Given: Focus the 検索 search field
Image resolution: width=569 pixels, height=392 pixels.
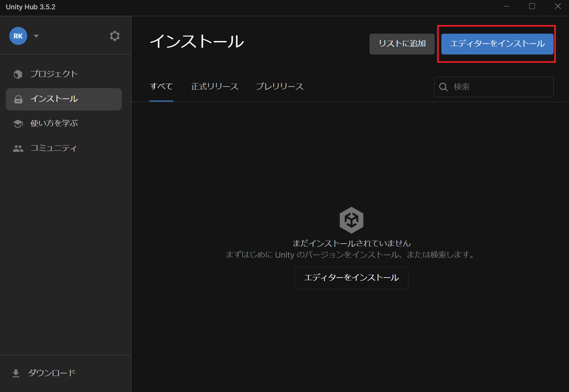Looking at the screenshot, I should (494, 87).
